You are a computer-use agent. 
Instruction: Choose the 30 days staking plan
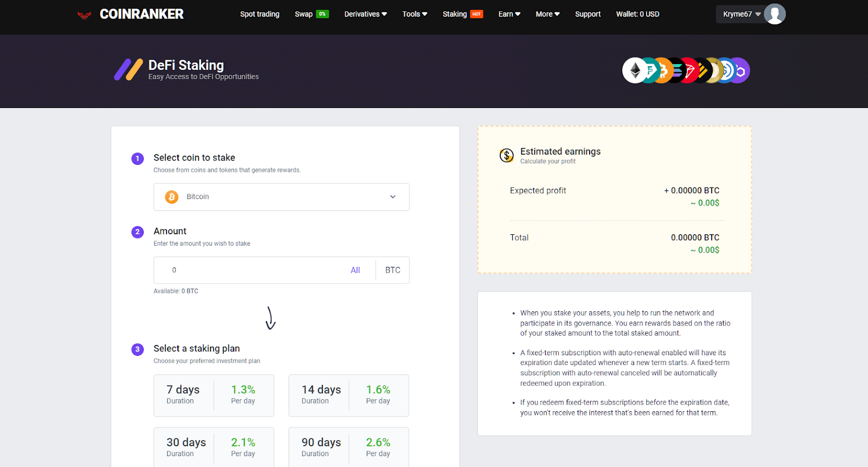pyautogui.click(x=214, y=447)
